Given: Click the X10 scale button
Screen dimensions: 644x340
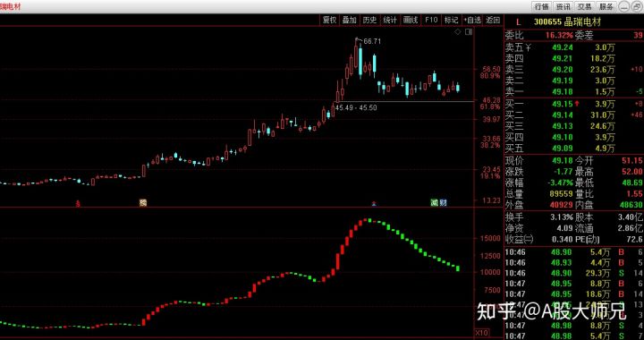Looking at the screenshot, I should click(482, 332).
